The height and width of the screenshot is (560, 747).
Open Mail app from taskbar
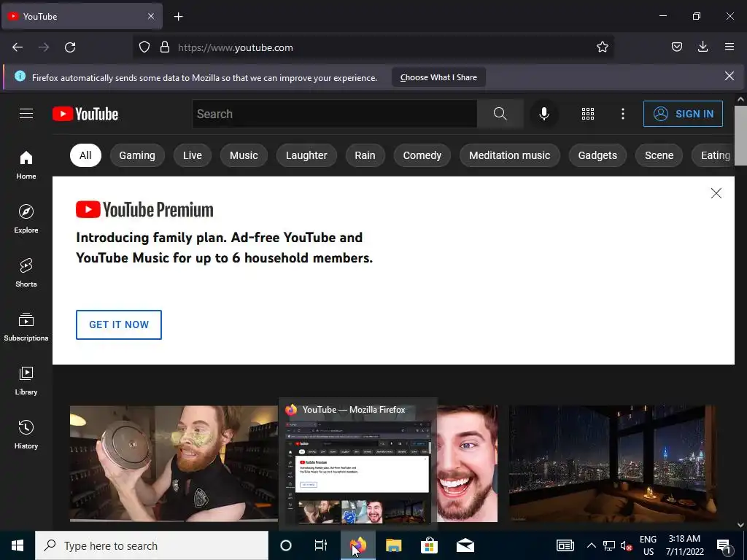465,545
